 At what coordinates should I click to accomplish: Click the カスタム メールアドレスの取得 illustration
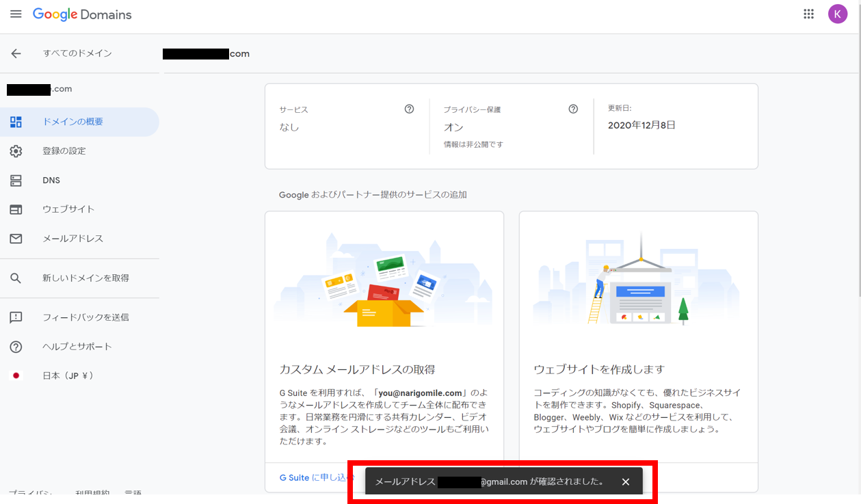click(384, 280)
